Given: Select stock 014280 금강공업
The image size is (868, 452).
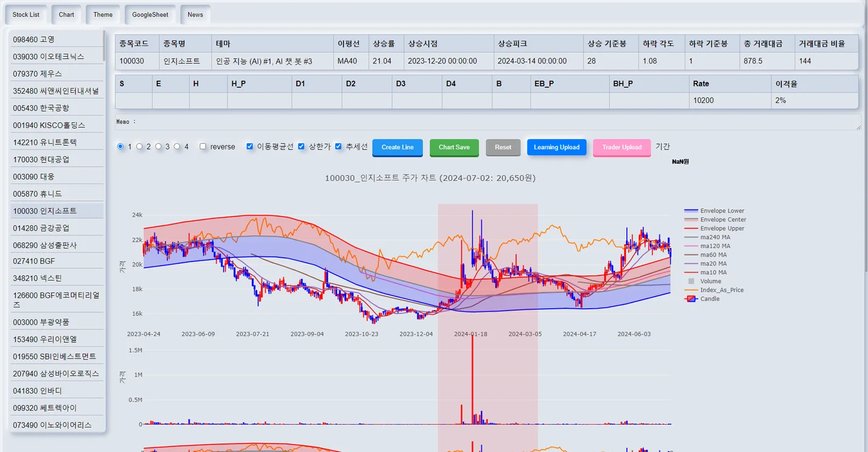Looking at the screenshot, I should (56, 228).
